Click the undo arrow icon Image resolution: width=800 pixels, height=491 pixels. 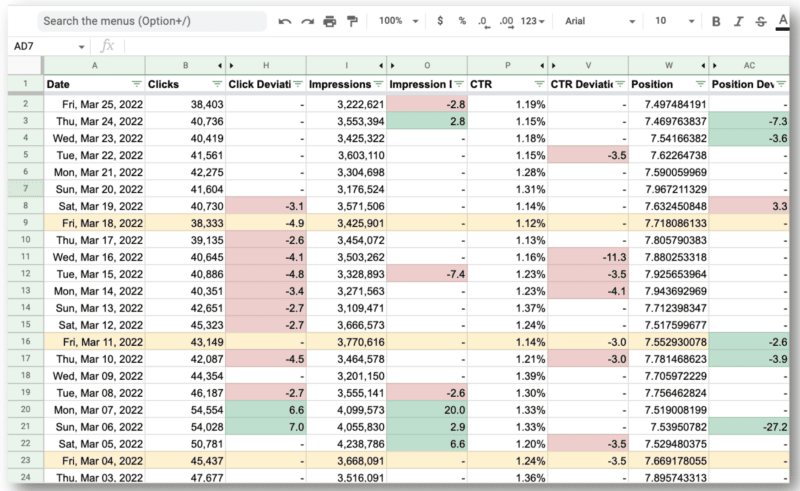tap(285, 21)
